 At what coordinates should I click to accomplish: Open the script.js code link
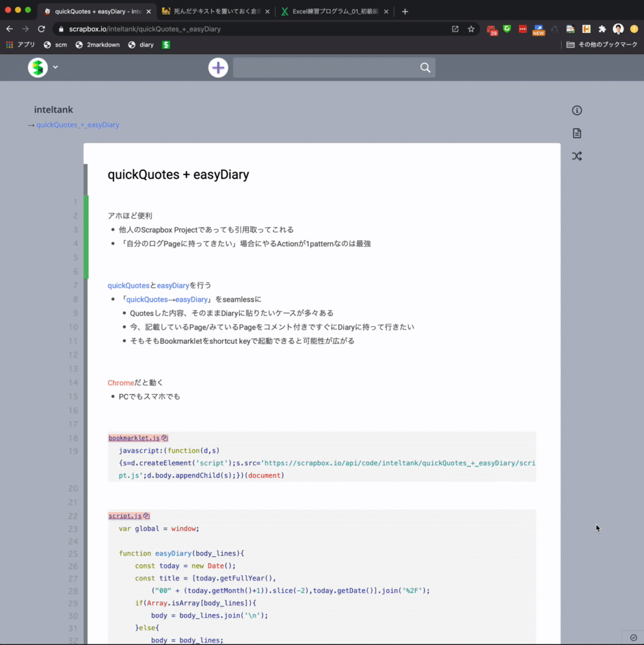coord(125,515)
